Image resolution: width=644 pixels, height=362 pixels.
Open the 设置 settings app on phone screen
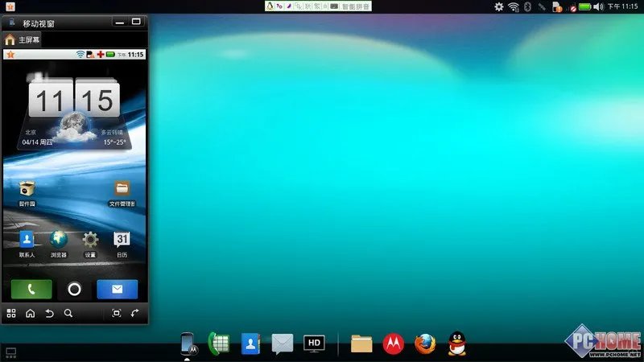(x=90, y=241)
